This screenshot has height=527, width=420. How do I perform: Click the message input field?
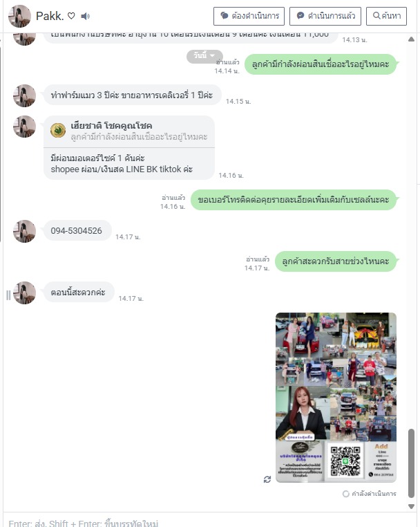(x=208, y=520)
